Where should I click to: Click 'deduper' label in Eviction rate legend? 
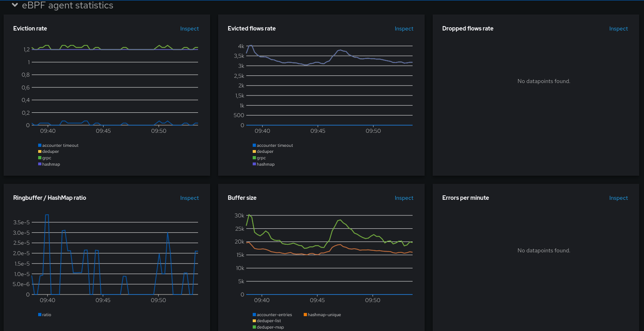click(51, 152)
